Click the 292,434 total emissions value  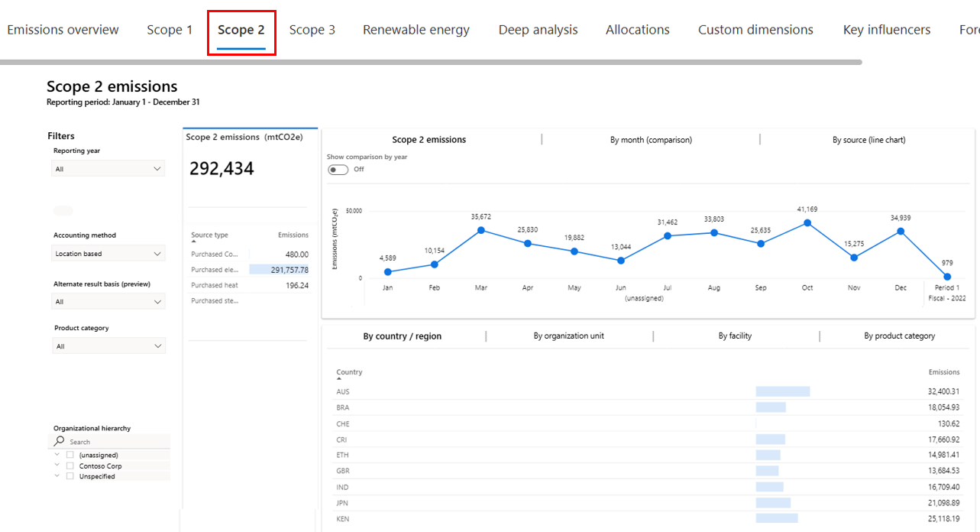222,169
